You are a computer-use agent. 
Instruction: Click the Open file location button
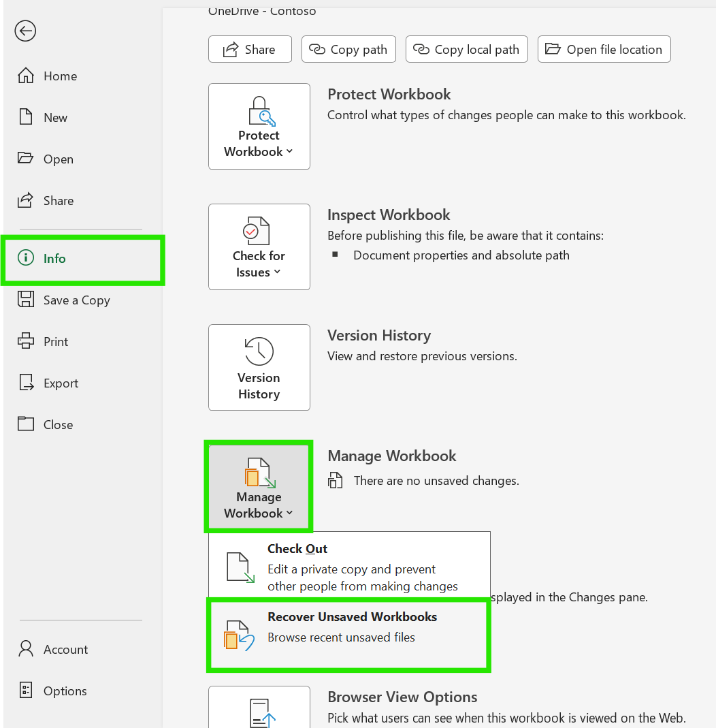[604, 49]
